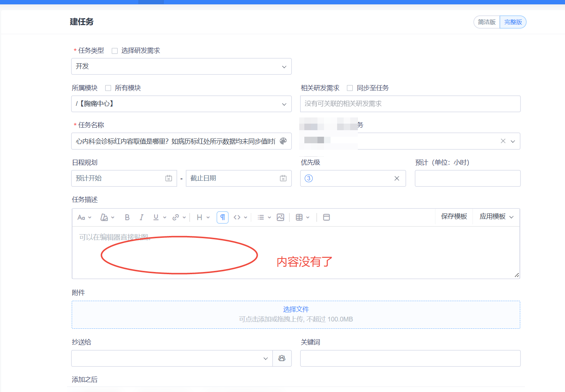This screenshot has width=565, height=392.
Task: Check the 同步至任务 checkbox
Action: point(350,88)
